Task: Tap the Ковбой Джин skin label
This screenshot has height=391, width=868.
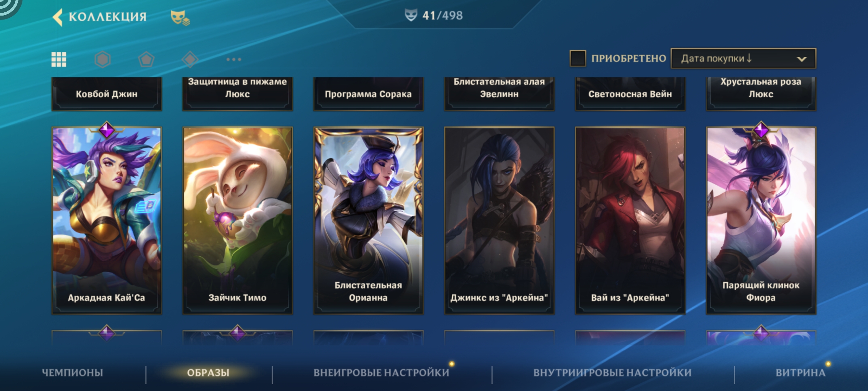Action: (107, 94)
